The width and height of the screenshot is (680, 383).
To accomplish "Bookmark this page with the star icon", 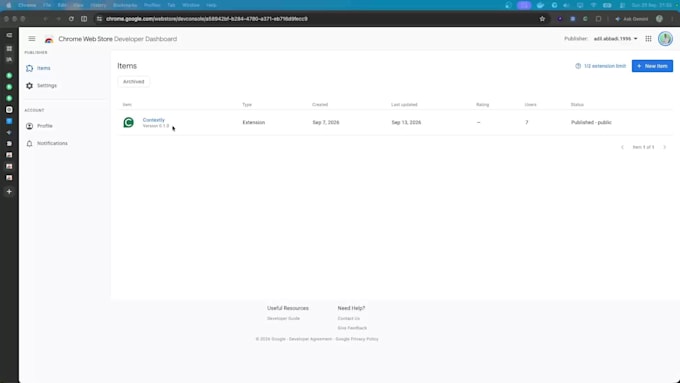I will point(542,19).
